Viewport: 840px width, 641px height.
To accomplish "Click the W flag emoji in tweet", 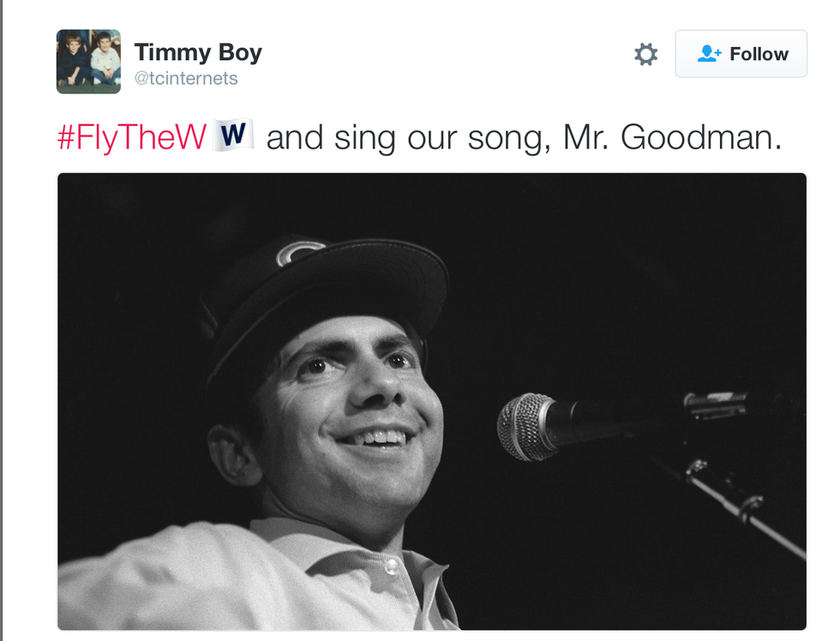I will click(234, 136).
